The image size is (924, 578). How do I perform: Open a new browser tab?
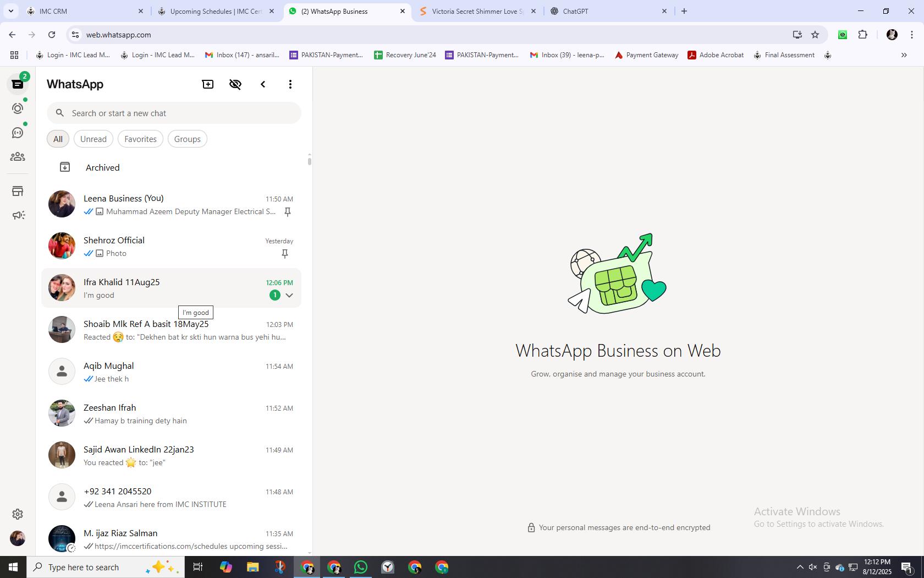(x=684, y=11)
